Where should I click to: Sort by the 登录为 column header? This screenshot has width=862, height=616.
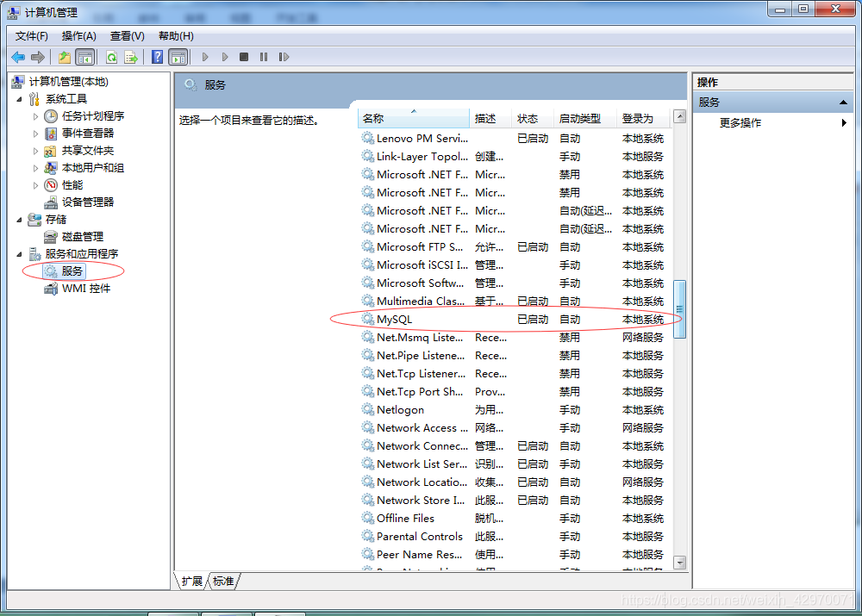(644, 118)
